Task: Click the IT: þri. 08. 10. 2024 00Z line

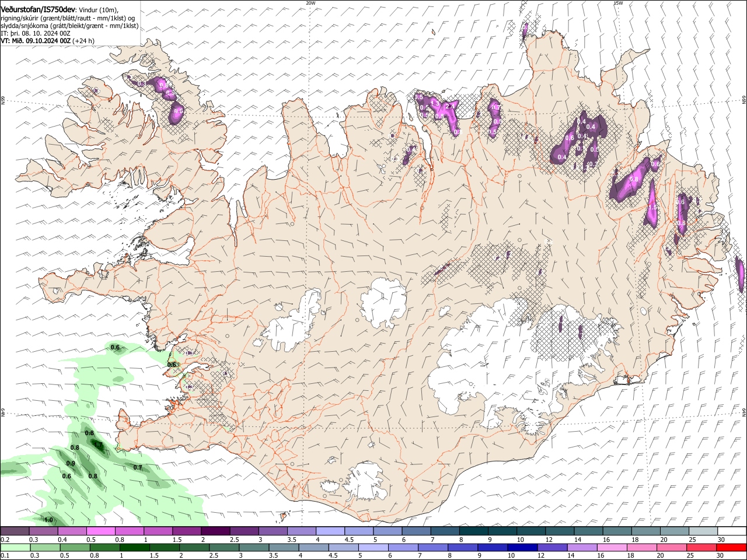Action: (36, 33)
